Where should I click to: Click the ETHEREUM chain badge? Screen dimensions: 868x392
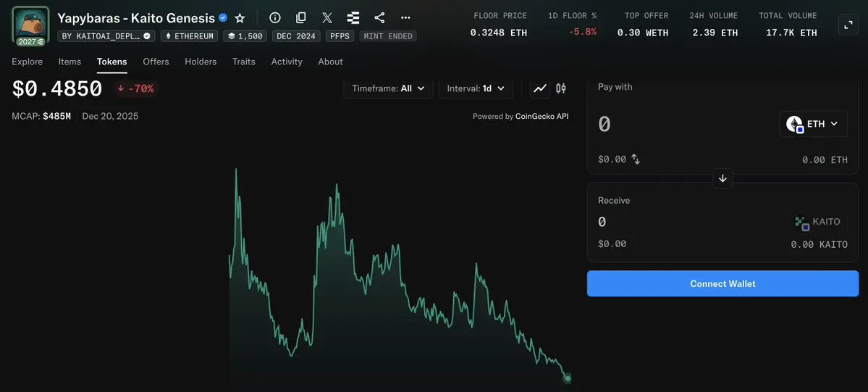tap(190, 36)
